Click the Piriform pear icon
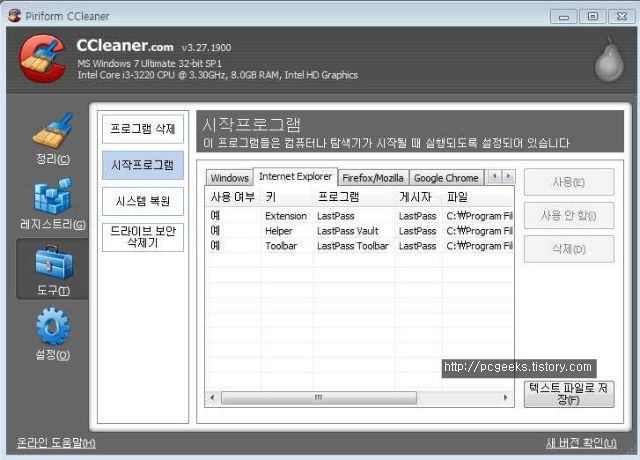Screen dimensions: 640x460 pos(609,60)
